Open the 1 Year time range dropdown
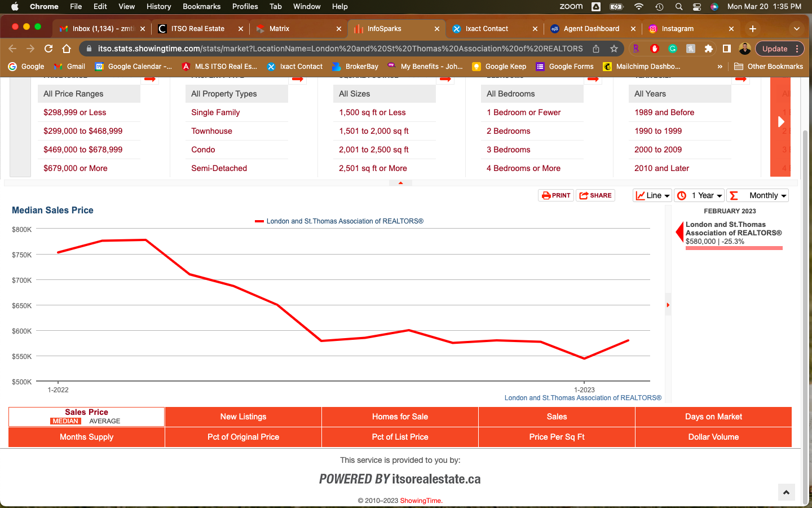The height and width of the screenshot is (508, 812). [x=700, y=195]
